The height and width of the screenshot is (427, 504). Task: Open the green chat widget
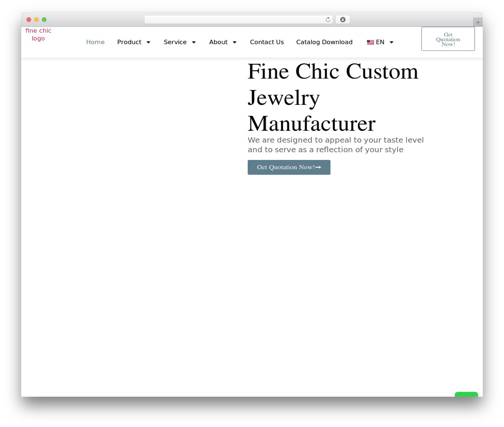tap(466, 394)
